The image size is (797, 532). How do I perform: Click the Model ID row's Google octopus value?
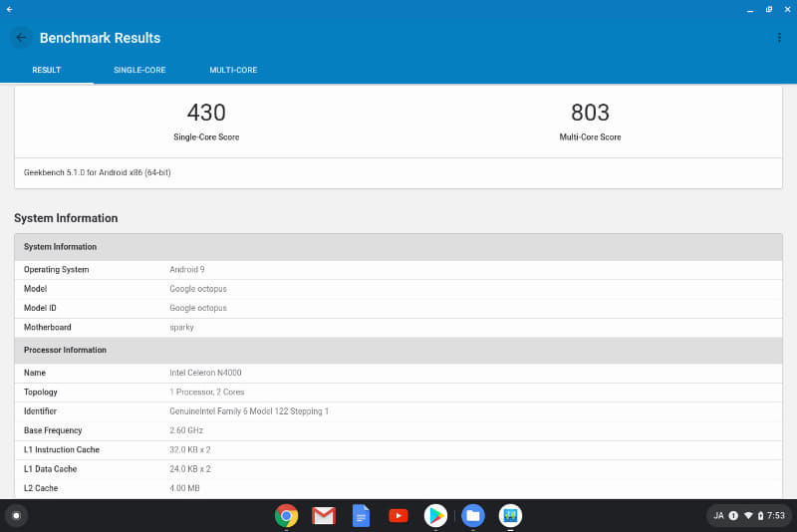(x=198, y=308)
